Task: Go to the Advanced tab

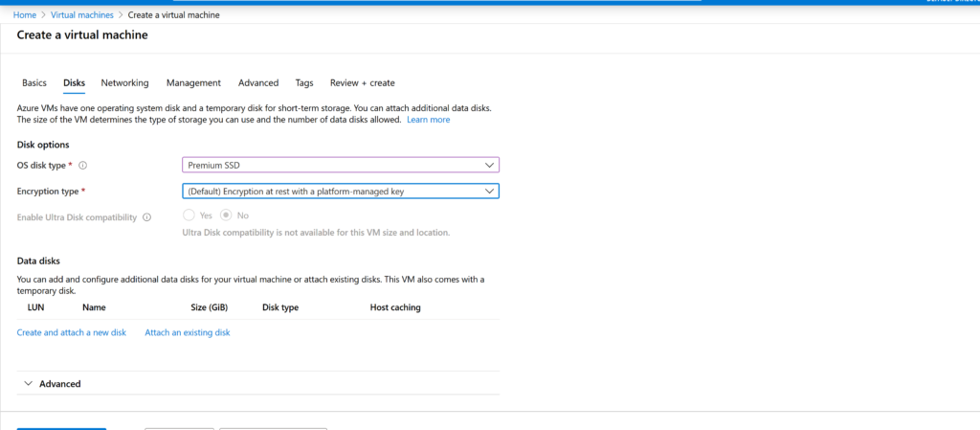Action: click(258, 83)
